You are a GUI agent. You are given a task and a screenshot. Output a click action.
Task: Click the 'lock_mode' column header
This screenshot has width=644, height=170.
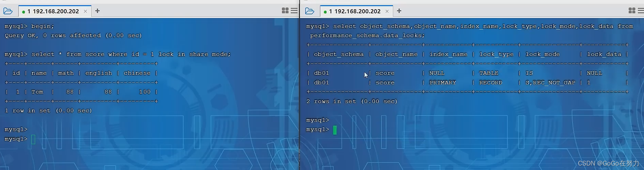[543, 54]
